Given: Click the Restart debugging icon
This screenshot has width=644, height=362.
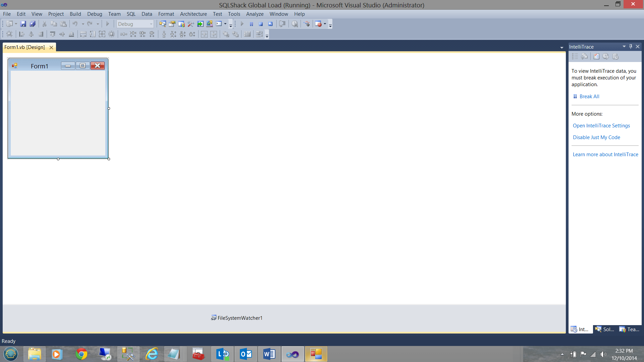Looking at the screenshot, I should 270,24.
